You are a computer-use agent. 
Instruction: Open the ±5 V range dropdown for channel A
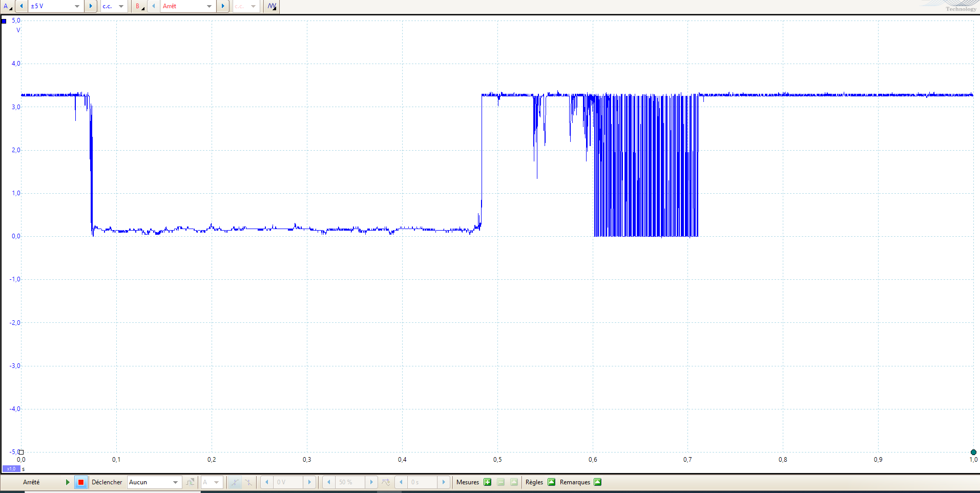click(x=77, y=6)
